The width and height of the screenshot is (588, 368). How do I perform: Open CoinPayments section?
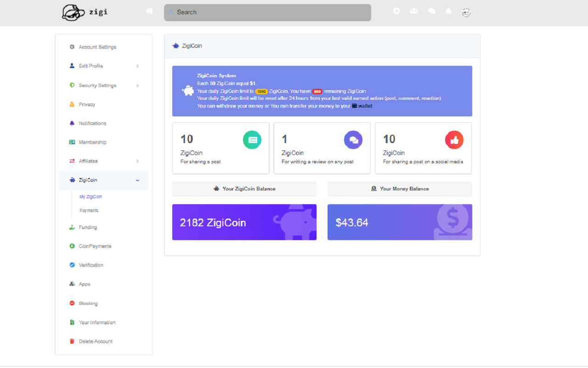pyautogui.click(x=95, y=246)
